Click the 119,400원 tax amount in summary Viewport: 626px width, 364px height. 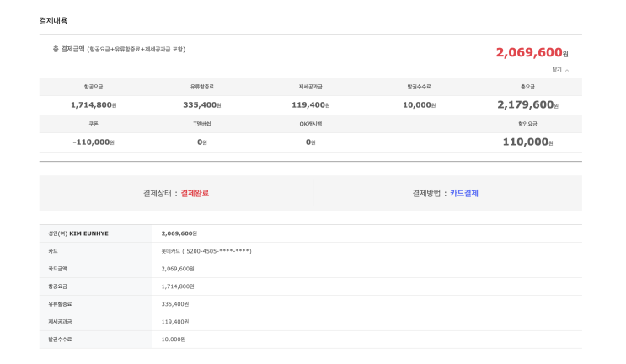point(311,105)
